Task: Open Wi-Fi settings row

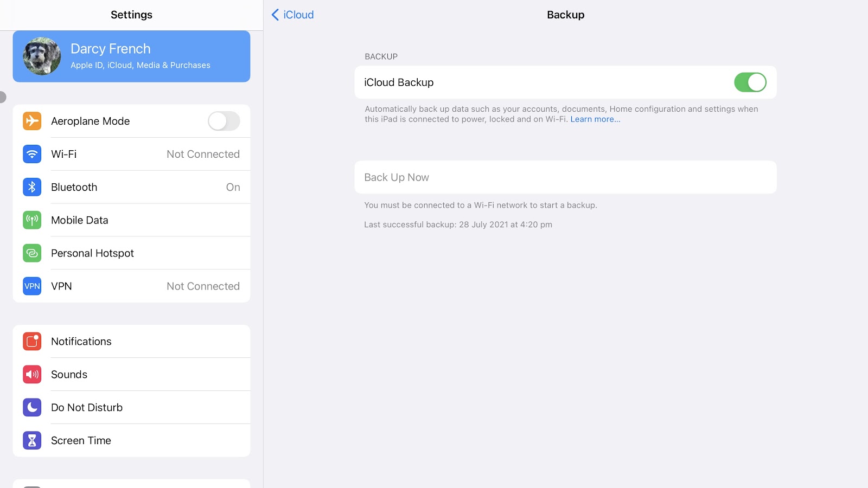Action: [x=131, y=154]
